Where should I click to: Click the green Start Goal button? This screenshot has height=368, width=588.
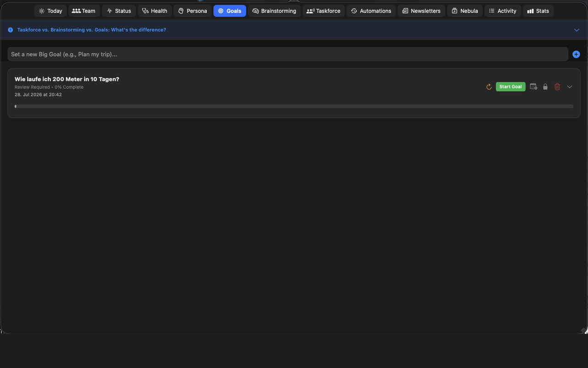pos(510,87)
